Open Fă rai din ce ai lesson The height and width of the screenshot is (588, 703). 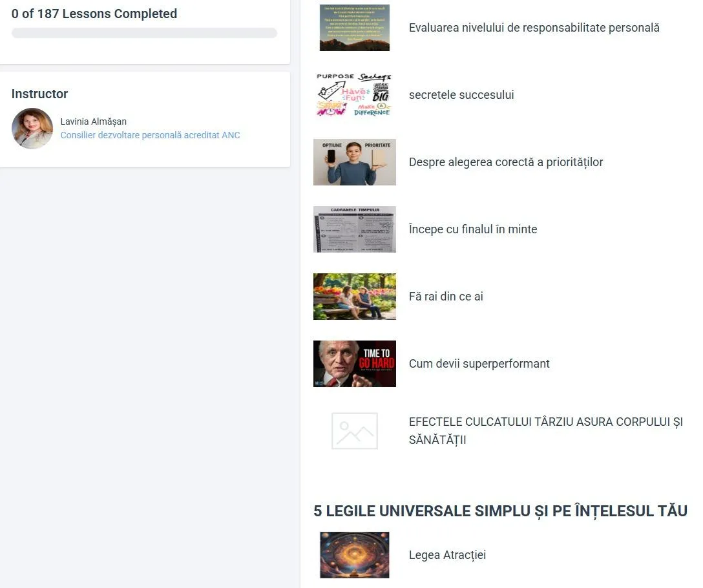pos(446,297)
